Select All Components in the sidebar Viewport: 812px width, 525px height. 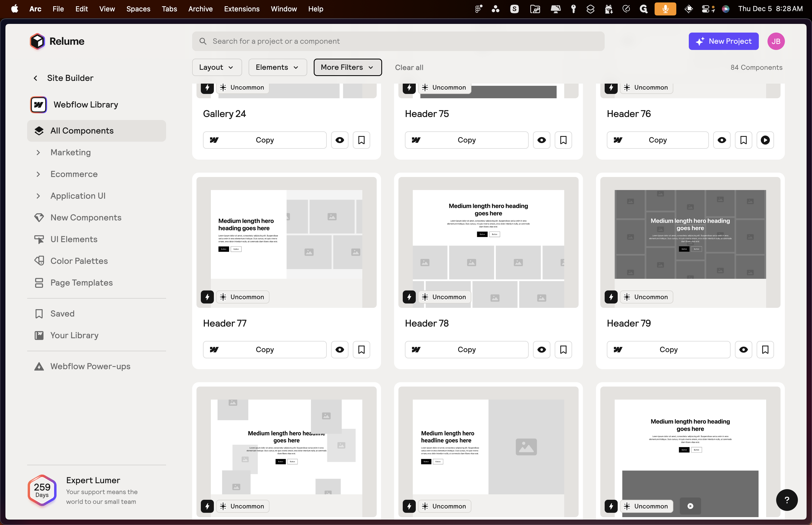[96, 131]
